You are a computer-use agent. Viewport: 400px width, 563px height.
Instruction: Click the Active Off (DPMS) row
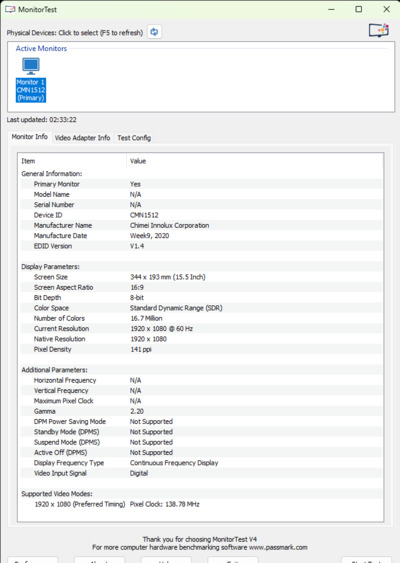tap(201, 452)
